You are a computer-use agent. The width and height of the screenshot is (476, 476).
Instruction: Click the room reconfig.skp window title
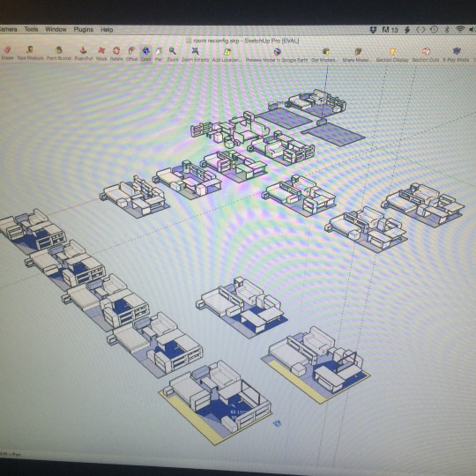point(243,41)
